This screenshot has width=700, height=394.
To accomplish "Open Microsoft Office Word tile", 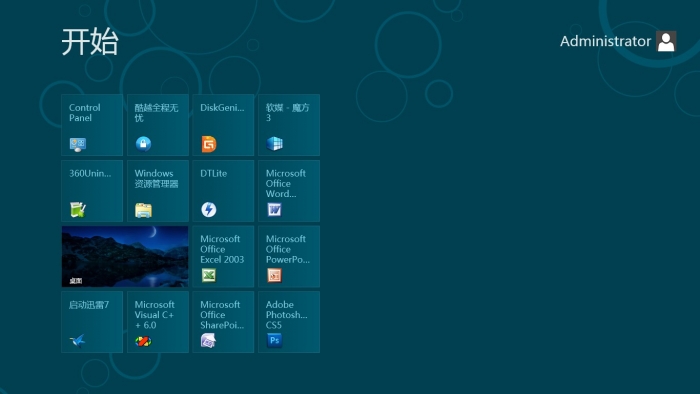I will coord(289,191).
